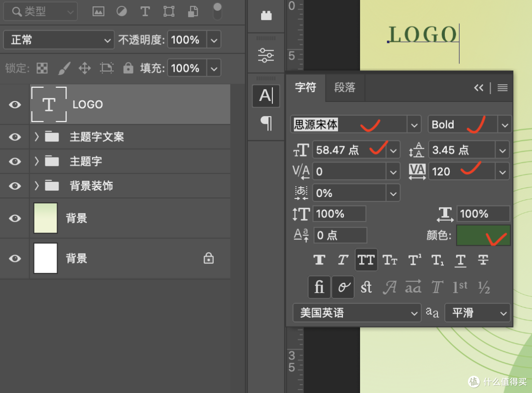Lock transparent pixels checkerboard icon

click(42, 68)
